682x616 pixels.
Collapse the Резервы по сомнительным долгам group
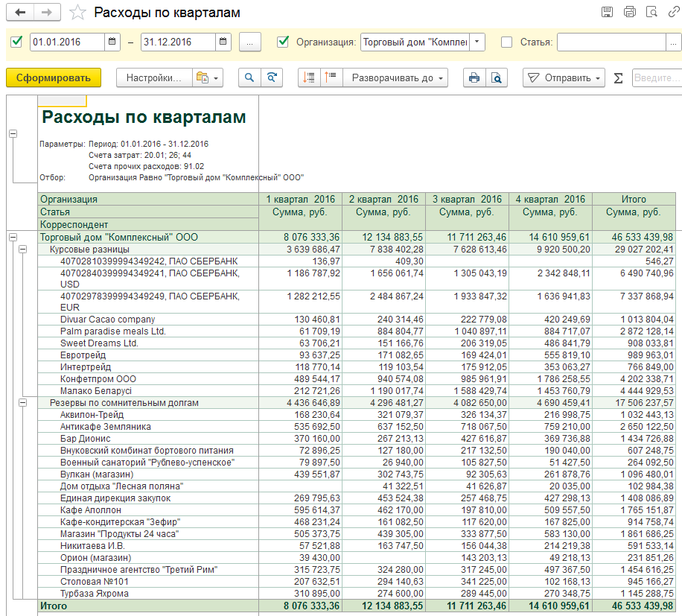point(22,402)
